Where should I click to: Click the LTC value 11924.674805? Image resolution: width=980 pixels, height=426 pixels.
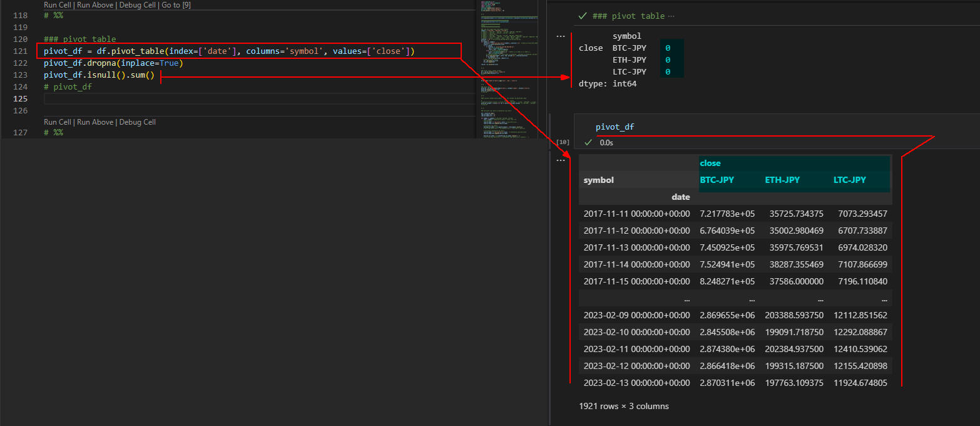860,383
